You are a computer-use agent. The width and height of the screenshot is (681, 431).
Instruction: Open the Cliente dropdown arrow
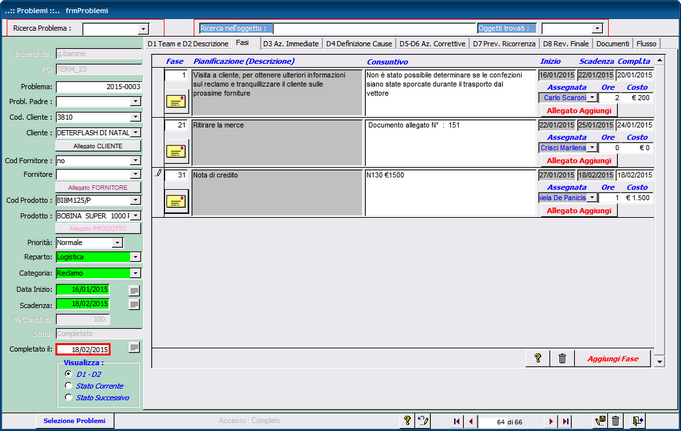coord(136,132)
